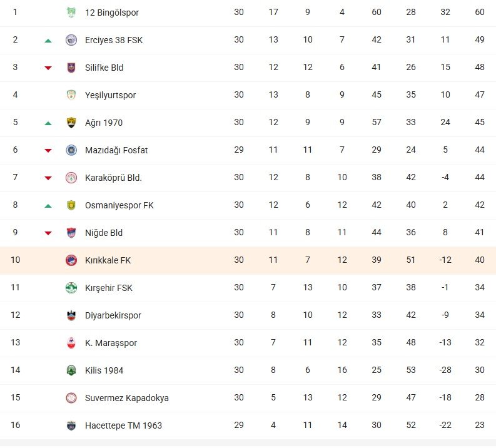Click the Kilis 1984 green badge

tap(71, 370)
